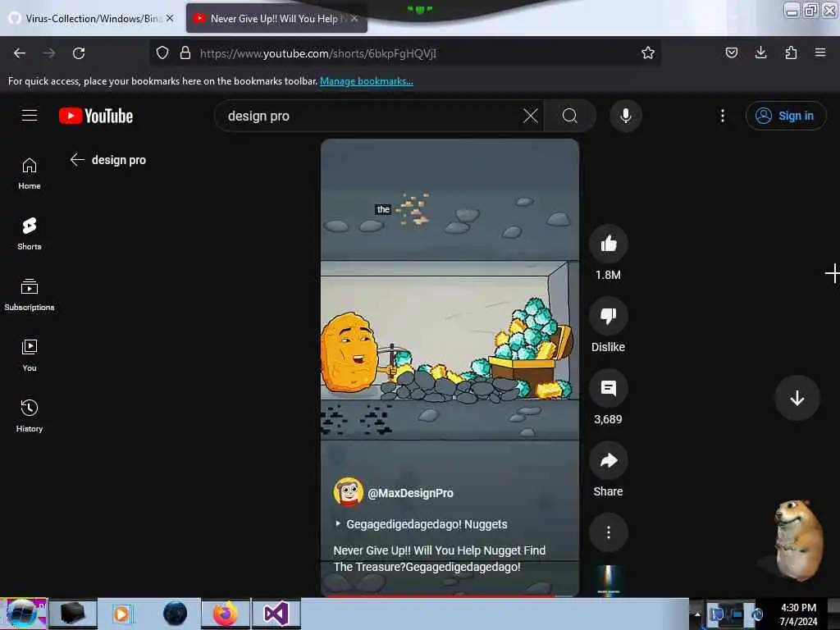This screenshot has width=840, height=630.
Task: Go to the YouTube logo home link
Action: coord(96,116)
